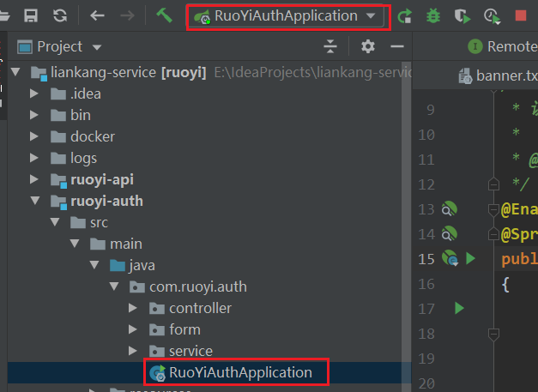
Task: Collapse all in Project panel
Action: 330,46
